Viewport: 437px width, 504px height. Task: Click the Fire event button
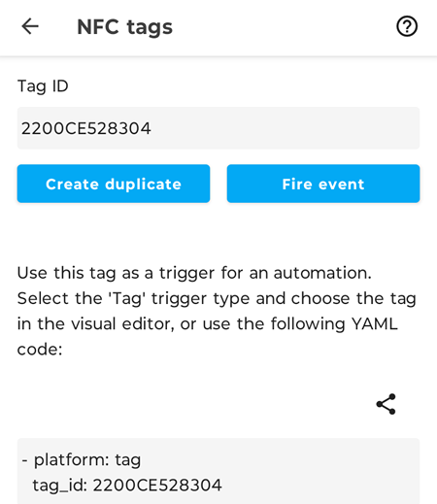point(323,184)
